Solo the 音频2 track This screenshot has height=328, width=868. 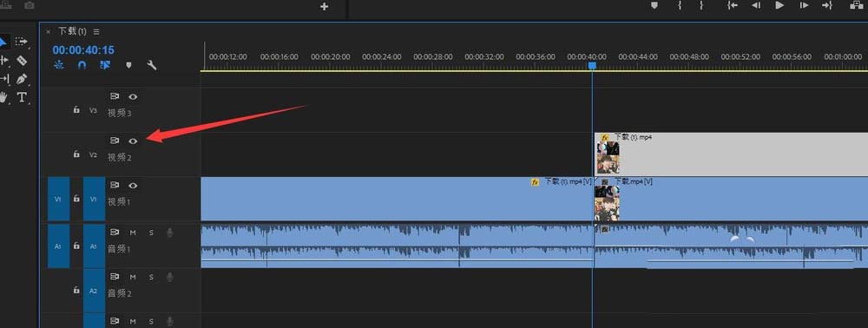(x=151, y=277)
